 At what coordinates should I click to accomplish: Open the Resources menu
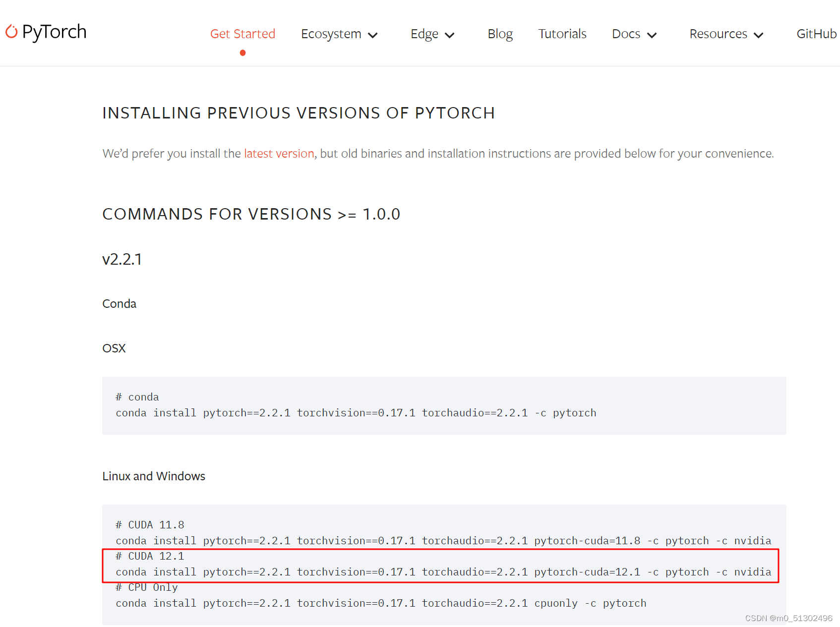tap(718, 34)
